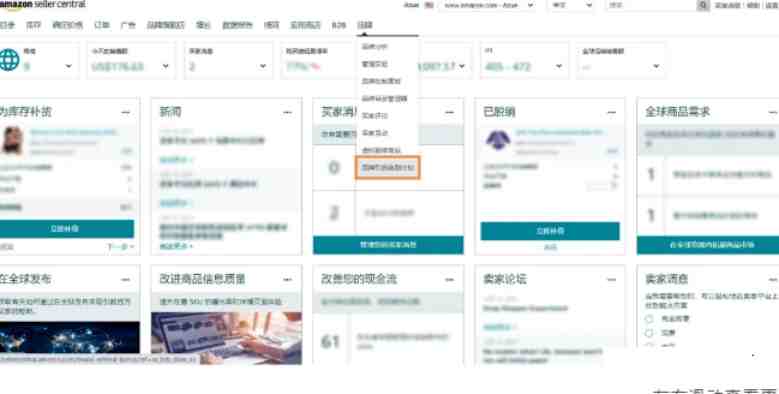Open the purple product thumbnail in 已脱销 card
Screen dimensions: 779x394
pyautogui.click(x=498, y=141)
